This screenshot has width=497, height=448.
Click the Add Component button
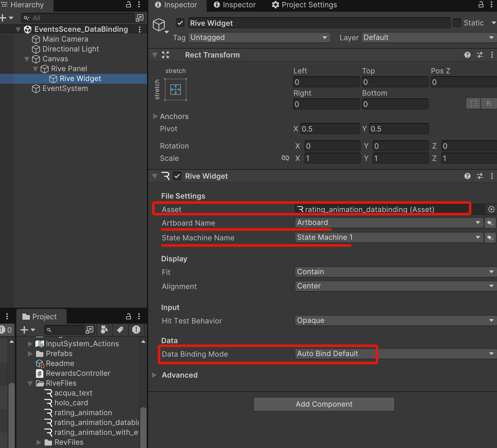click(x=324, y=404)
